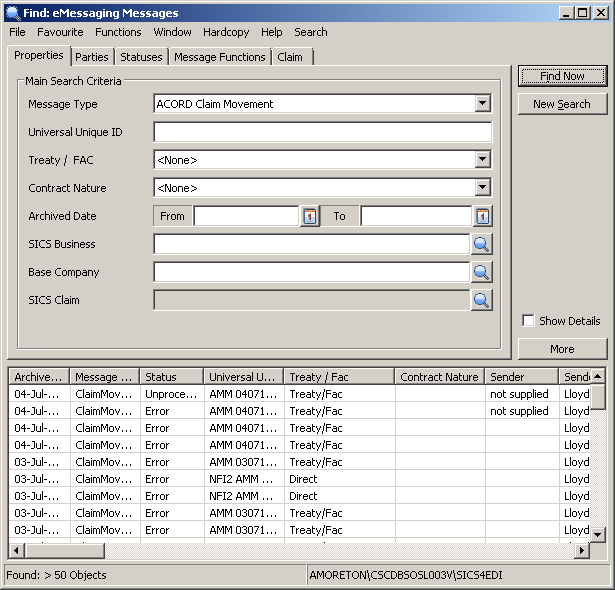Click the More button

coord(562,349)
